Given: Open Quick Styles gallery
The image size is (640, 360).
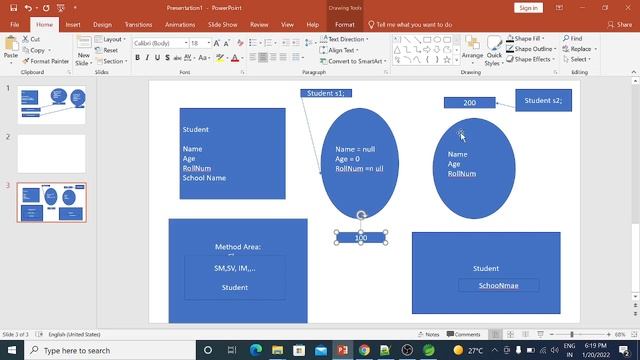Looking at the screenshot, I should (494, 50).
